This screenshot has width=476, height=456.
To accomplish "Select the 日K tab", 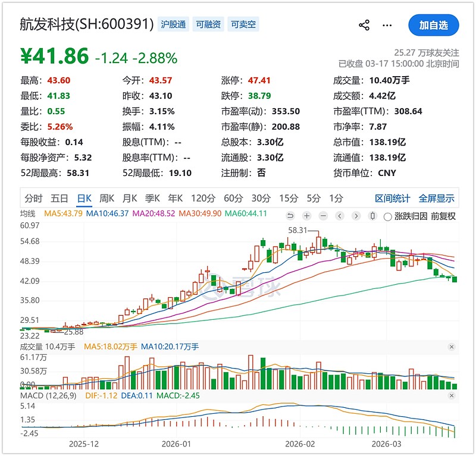I will point(84,199).
